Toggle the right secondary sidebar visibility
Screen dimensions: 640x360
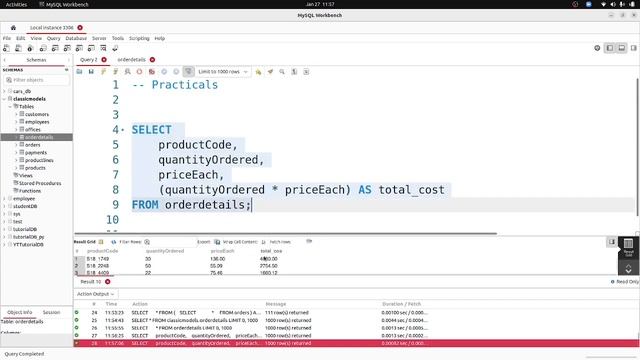tap(633, 48)
